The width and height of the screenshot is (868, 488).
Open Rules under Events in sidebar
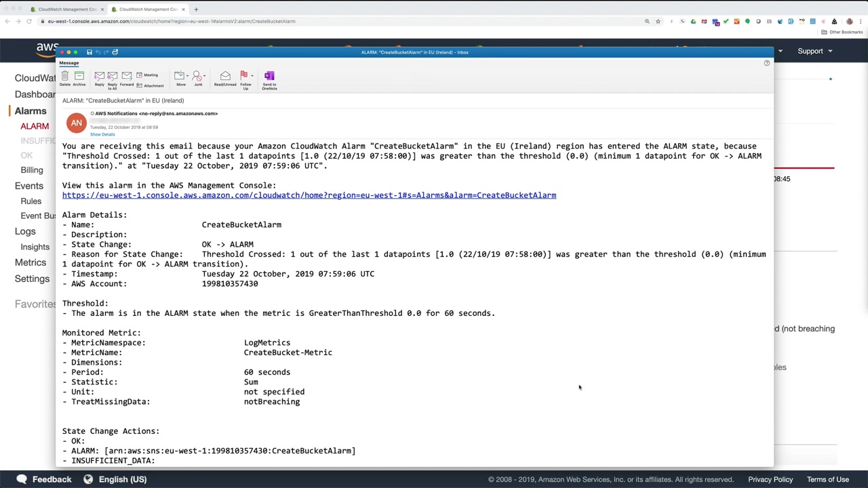31,201
